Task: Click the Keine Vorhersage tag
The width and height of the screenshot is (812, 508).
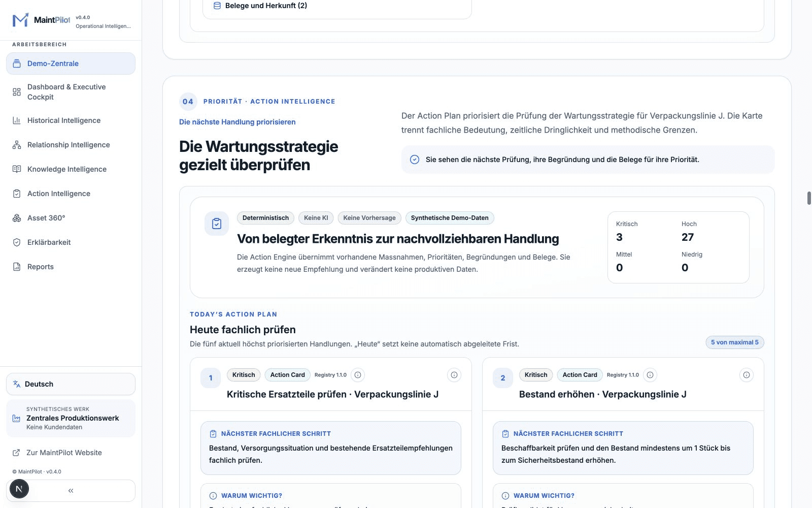Action: (x=369, y=218)
